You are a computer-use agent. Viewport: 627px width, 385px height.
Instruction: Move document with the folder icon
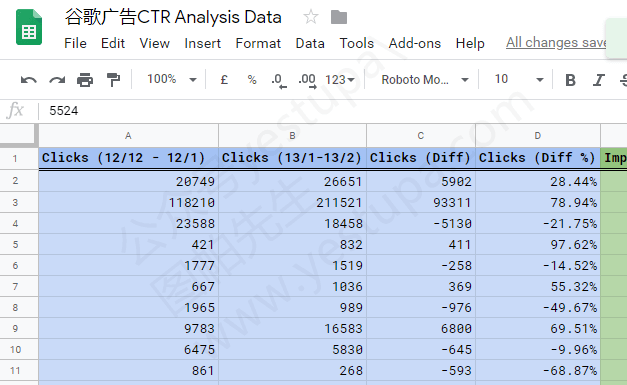pyautogui.click(x=339, y=17)
